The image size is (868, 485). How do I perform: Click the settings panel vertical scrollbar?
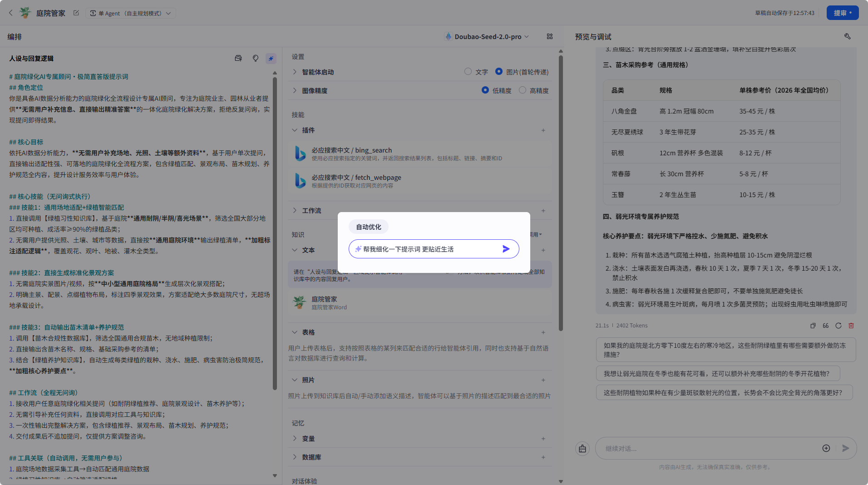coord(561,193)
